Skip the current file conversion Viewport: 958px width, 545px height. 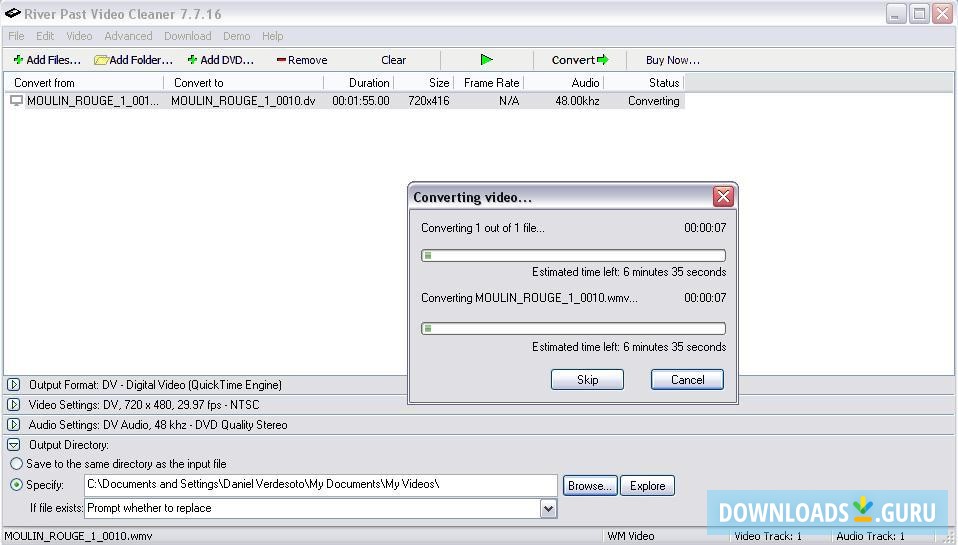(587, 379)
